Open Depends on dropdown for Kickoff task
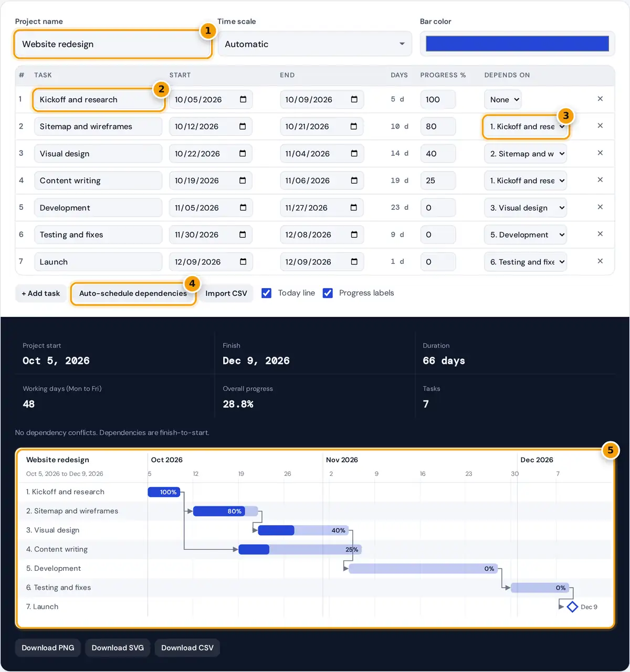The width and height of the screenshot is (630, 672). [503, 100]
